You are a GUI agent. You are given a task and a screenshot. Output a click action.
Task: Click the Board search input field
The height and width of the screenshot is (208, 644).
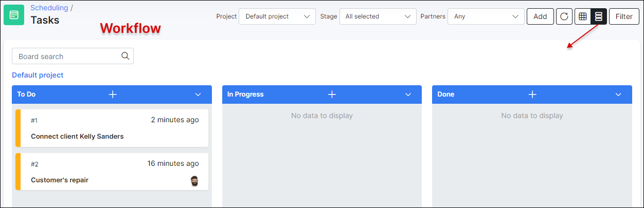[67, 56]
